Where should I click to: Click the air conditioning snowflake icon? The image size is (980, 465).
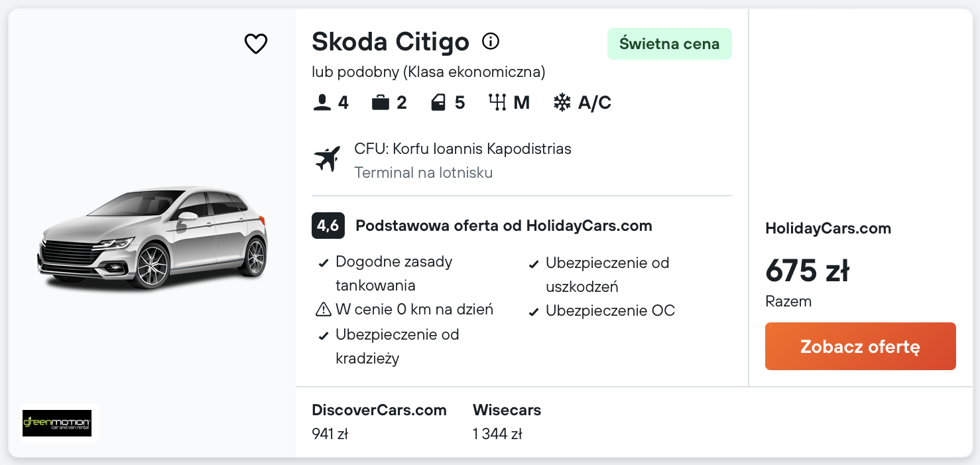(x=562, y=103)
